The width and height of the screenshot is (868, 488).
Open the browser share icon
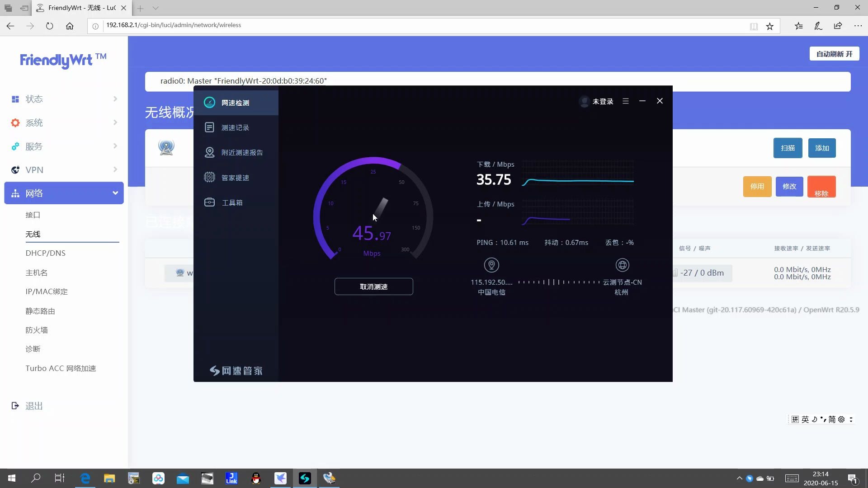coord(838,26)
